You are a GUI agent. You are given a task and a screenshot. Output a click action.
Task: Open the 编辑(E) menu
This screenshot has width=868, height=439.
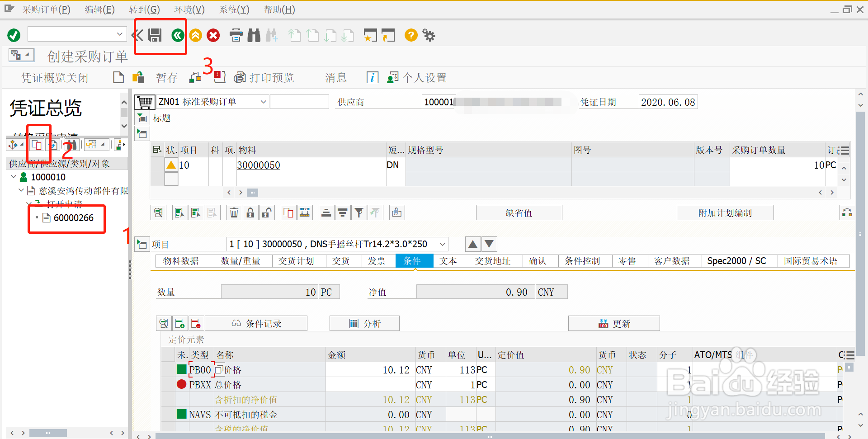tap(99, 9)
